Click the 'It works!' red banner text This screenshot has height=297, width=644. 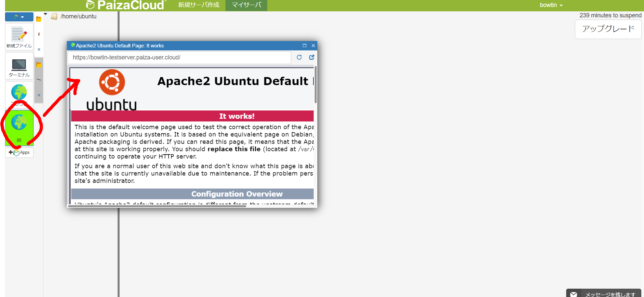click(x=237, y=116)
